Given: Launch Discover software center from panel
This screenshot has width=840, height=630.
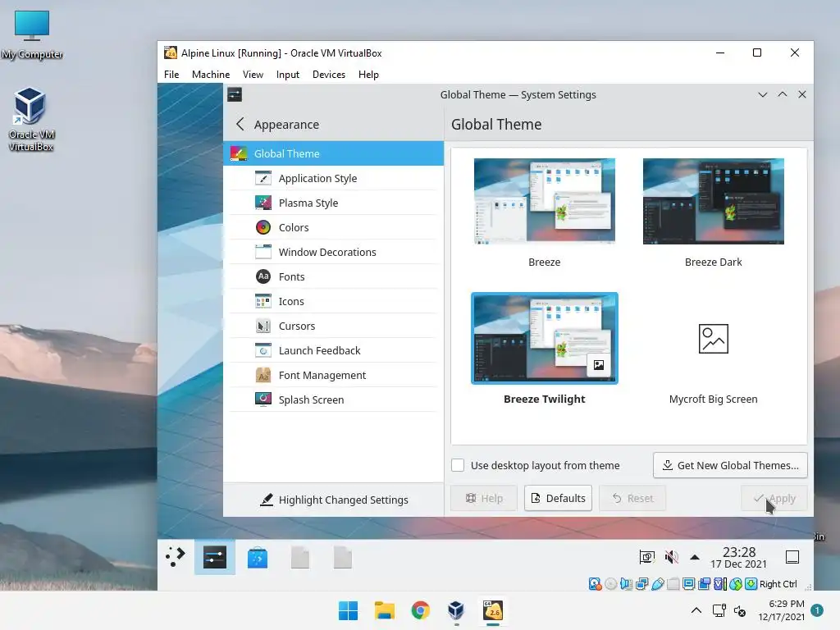Looking at the screenshot, I should (x=258, y=558).
